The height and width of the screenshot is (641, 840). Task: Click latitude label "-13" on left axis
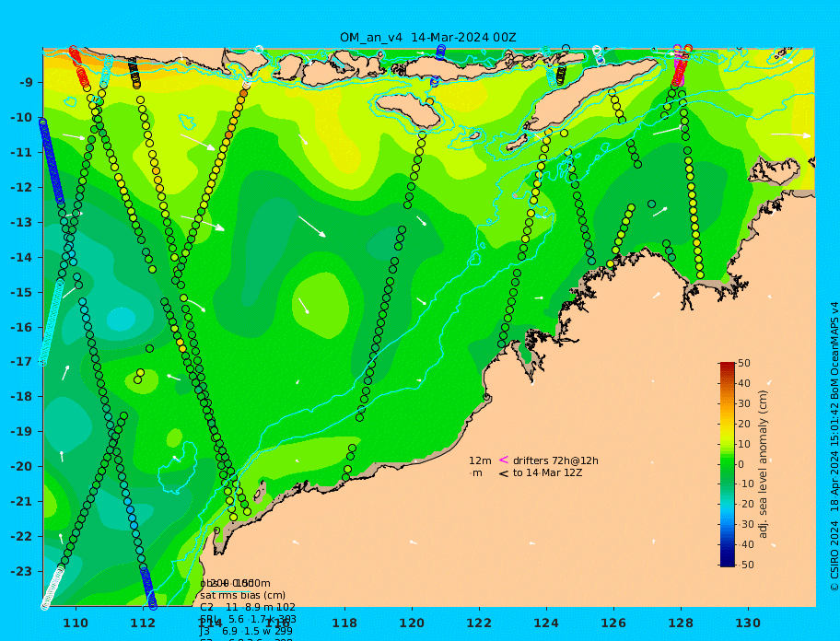(x=21, y=222)
